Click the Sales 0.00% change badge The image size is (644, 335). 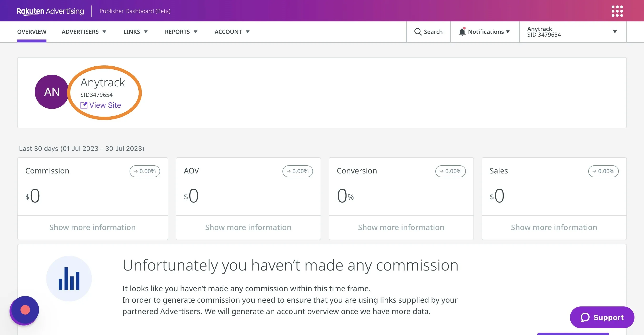pyautogui.click(x=604, y=171)
